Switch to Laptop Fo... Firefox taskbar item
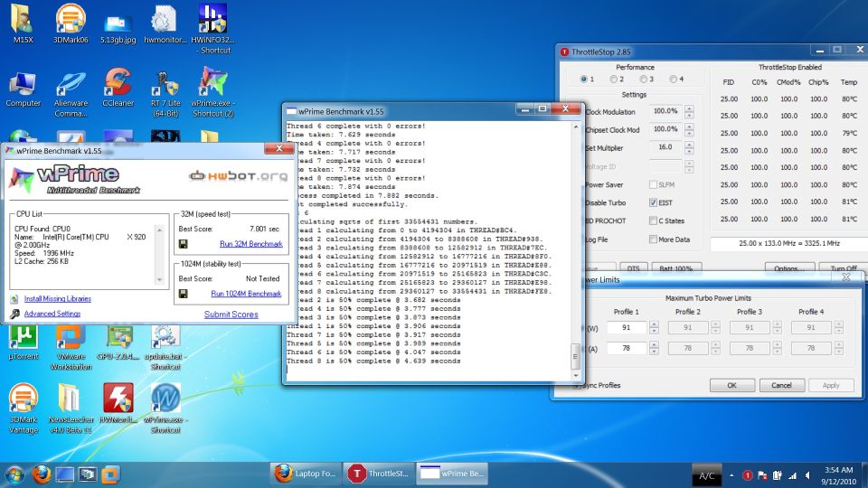The width and height of the screenshot is (868, 488). pyautogui.click(x=307, y=474)
